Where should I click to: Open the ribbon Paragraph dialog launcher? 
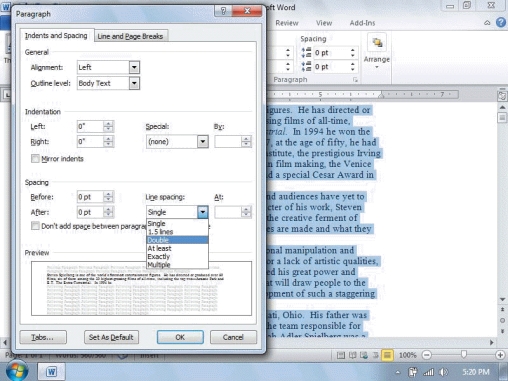point(355,80)
